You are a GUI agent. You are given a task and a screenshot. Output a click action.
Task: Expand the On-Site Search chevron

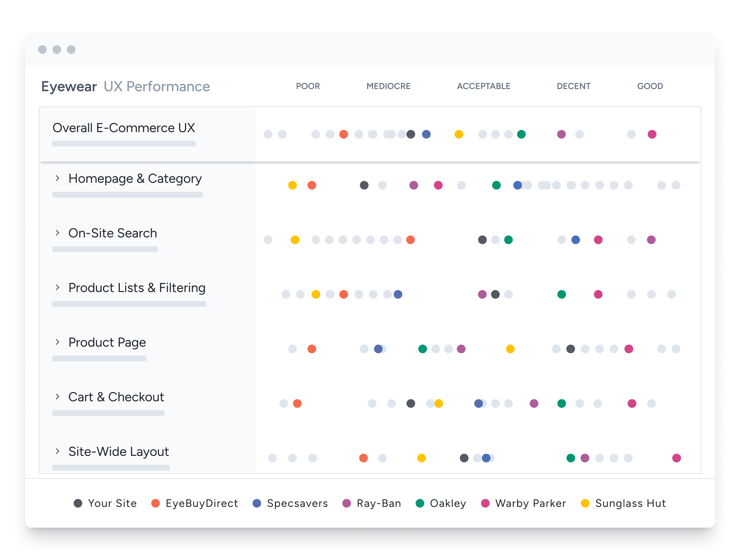pyautogui.click(x=58, y=233)
